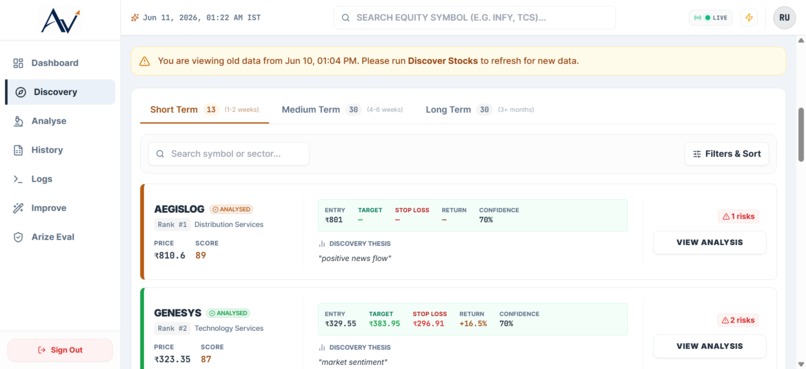Click the "positive news flow" thesis text
Viewport: 806px width, 369px height.
pyautogui.click(x=355, y=259)
